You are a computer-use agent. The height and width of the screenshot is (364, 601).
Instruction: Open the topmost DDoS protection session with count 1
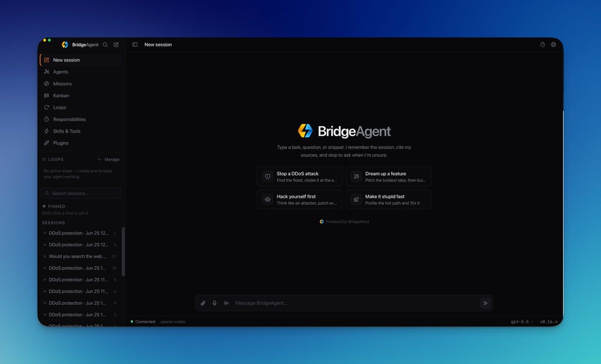pos(80,233)
